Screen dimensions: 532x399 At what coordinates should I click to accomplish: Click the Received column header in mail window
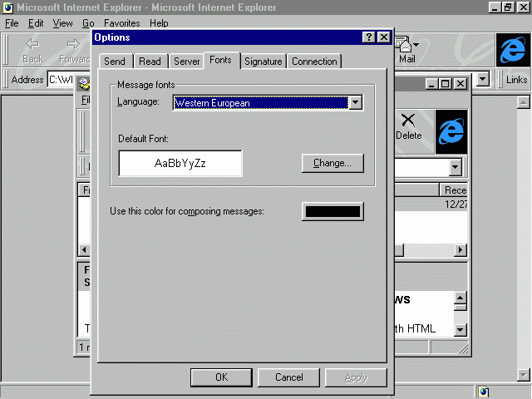pyautogui.click(x=454, y=190)
